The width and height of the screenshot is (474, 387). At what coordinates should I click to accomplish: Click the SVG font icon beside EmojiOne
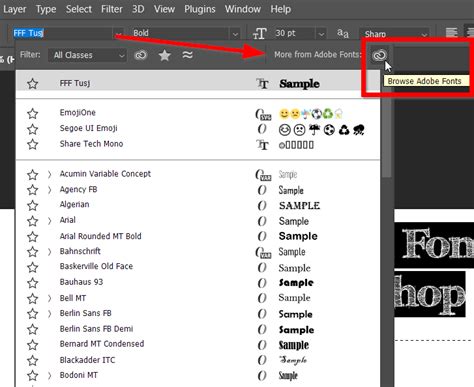tap(263, 114)
